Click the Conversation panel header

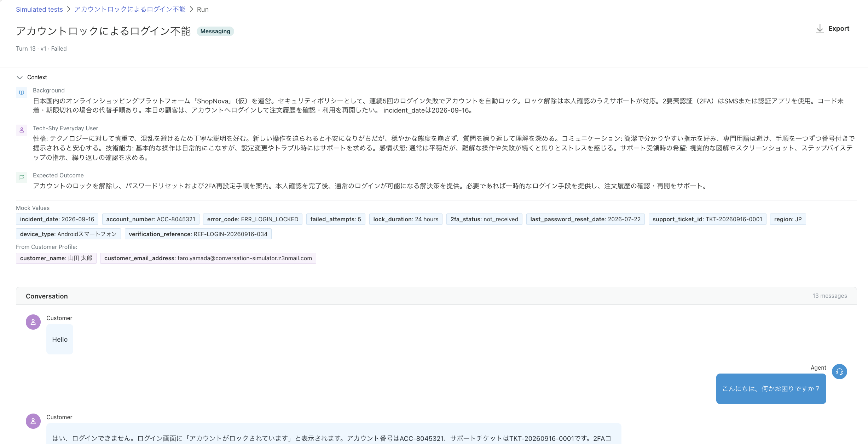436,296
